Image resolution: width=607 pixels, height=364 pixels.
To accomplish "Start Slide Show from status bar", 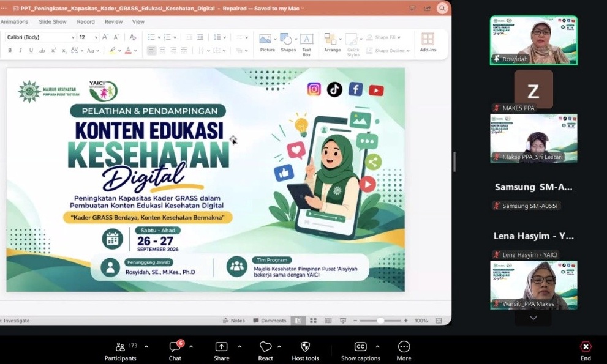I will tap(343, 321).
